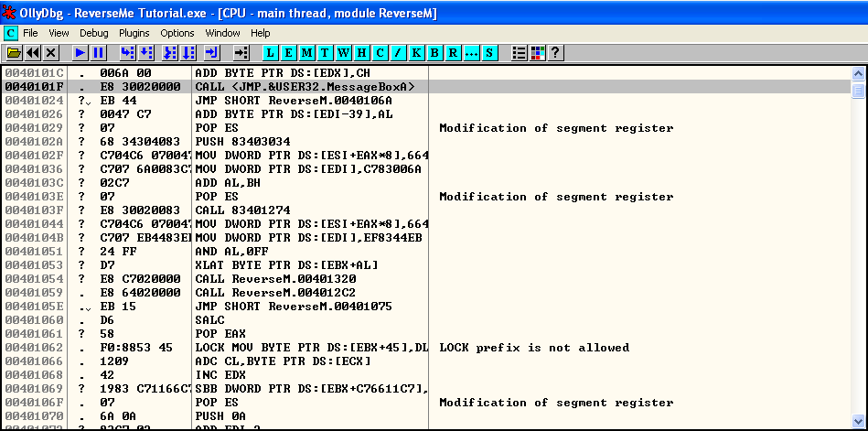868x431 pixels.
Task: Close program with X toolbar icon
Action: [x=51, y=53]
